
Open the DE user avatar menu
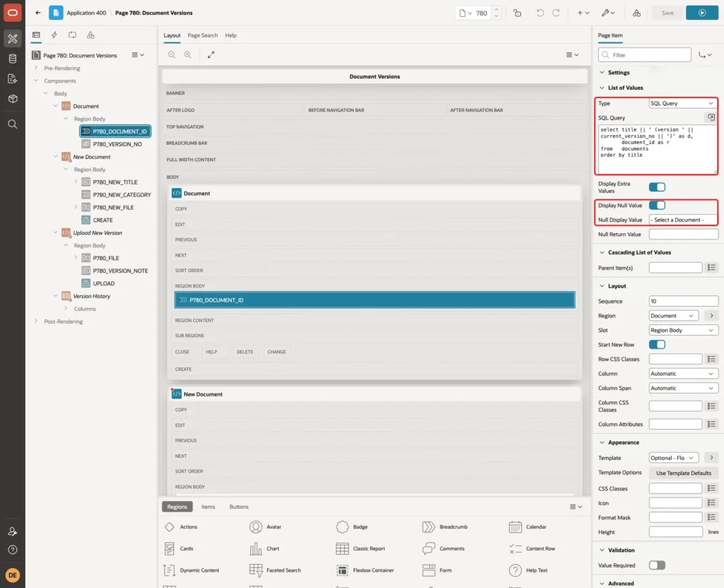pyautogui.click(x=13, y=575)
